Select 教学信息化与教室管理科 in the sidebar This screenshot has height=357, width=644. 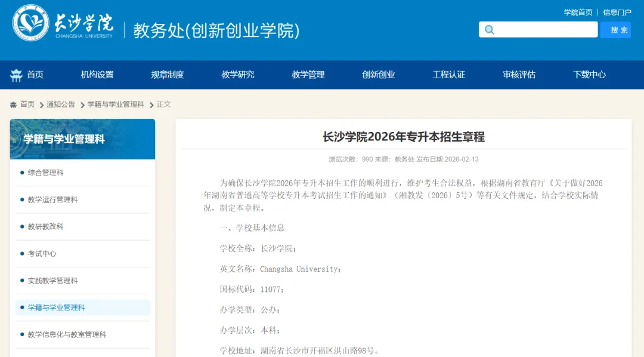[x=67, y=335]
